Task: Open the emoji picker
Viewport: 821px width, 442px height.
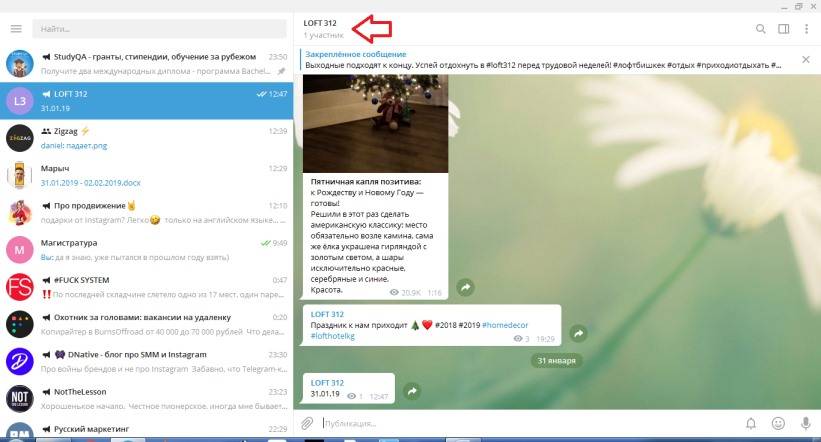Action: coord(779,423)
